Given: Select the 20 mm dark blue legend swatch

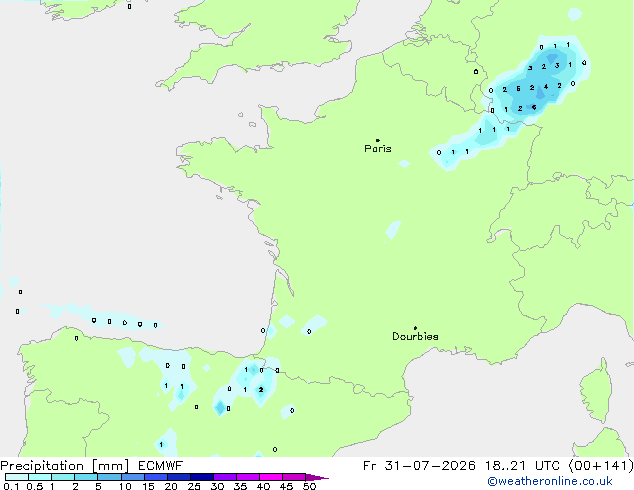Looking at the screenshot, I should [179, 477].
